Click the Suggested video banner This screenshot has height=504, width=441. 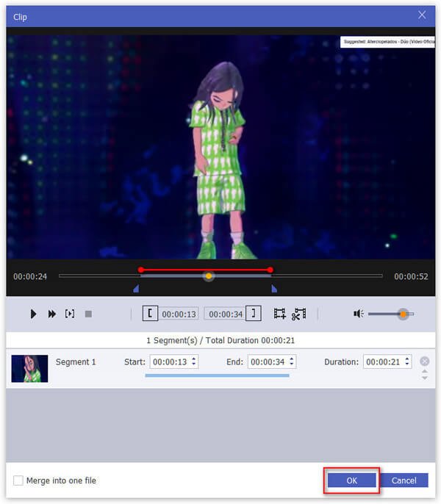tap(387, 42)
